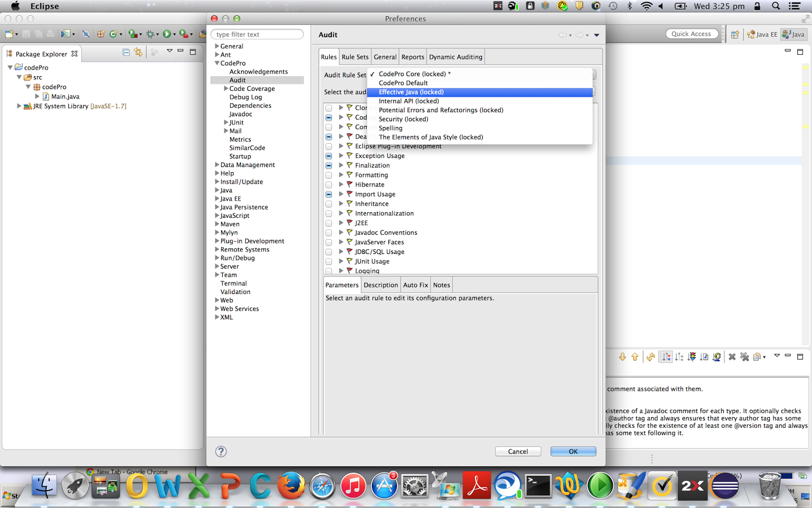Click Next violation down arrow icon
The image size is (812, 508).
[x=622, y=357]
